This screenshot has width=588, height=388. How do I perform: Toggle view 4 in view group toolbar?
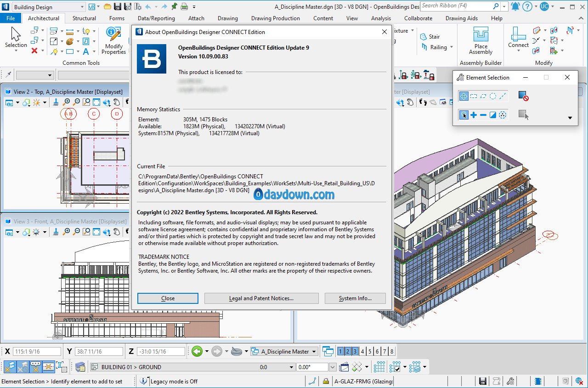click(362, 351)
